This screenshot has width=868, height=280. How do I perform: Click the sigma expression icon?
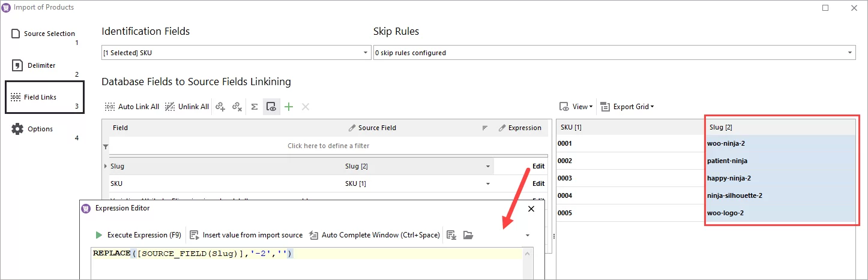point(255,107)
